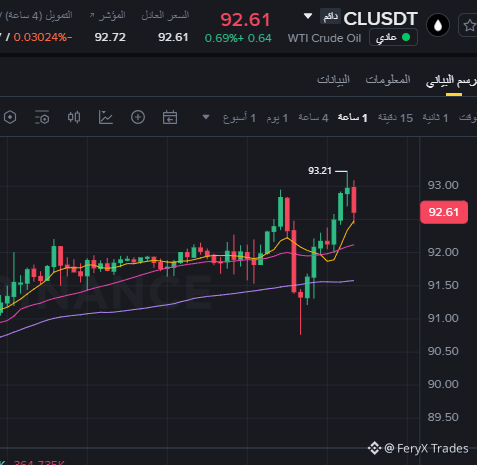477x465 pixels.
Task: Select the 1 يوم timeframe button
Action: (277, 118)
